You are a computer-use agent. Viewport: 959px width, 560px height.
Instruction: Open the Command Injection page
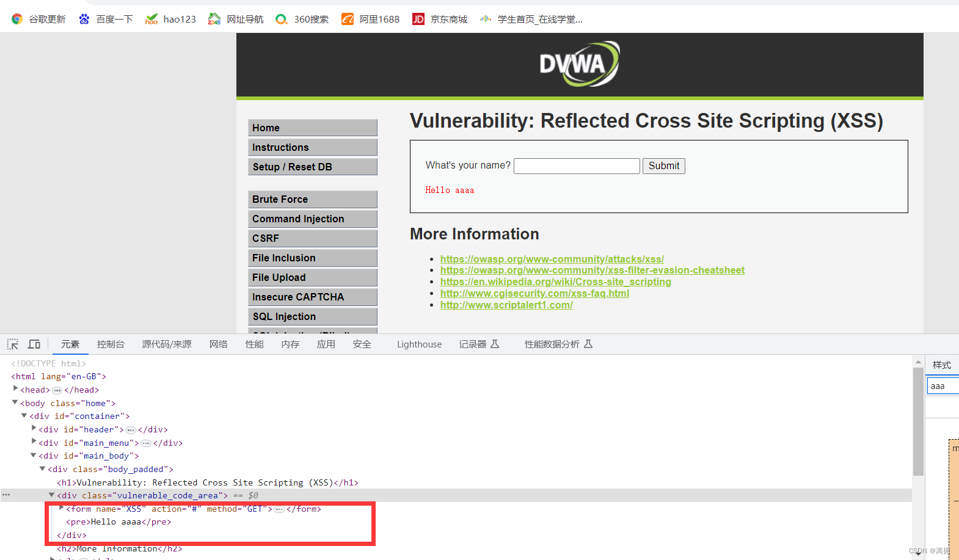click(313, 219)
